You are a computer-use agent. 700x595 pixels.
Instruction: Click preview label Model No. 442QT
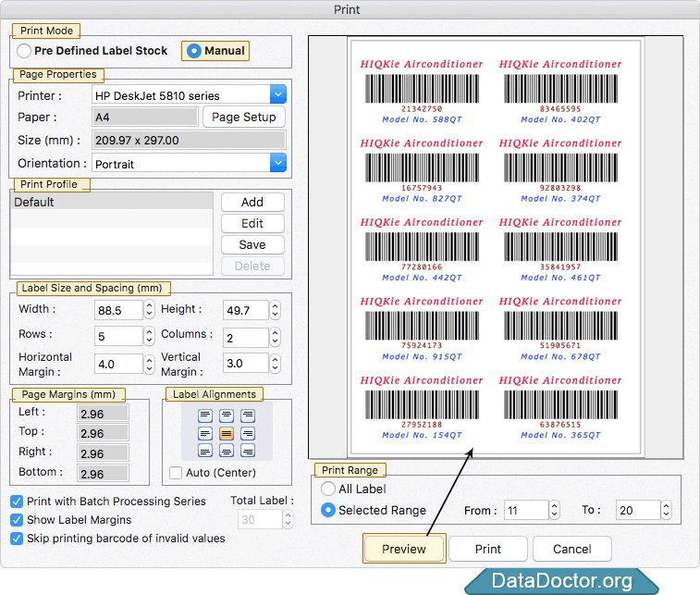point(422,278)
